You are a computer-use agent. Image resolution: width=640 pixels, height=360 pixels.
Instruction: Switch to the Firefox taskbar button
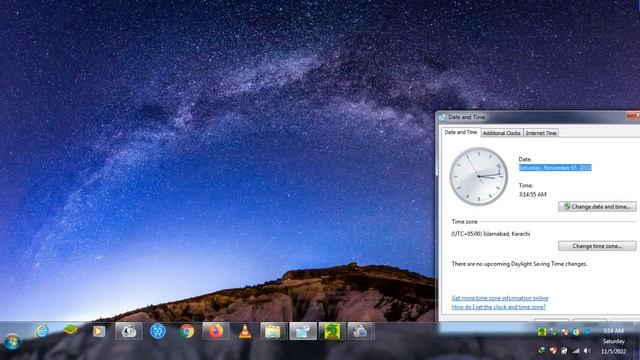pyautogui.click(x=216, y=331)
